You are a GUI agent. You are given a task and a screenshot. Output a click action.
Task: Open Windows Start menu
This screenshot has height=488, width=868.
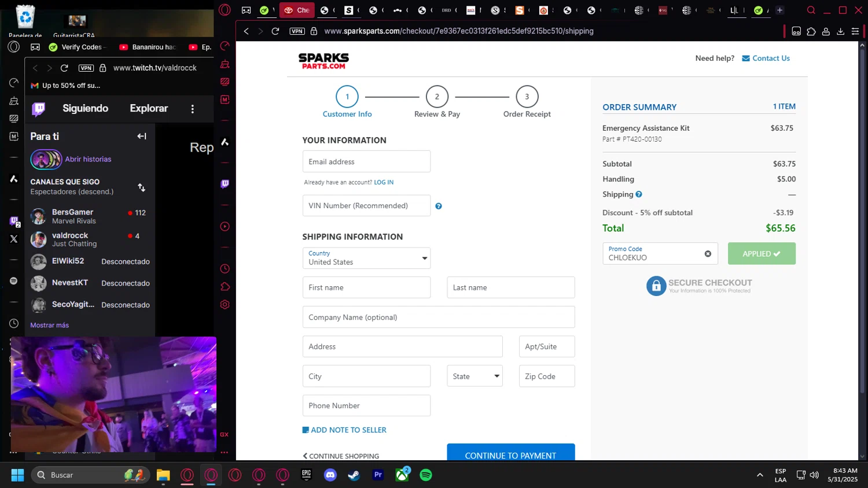click(x=17, y=475)
